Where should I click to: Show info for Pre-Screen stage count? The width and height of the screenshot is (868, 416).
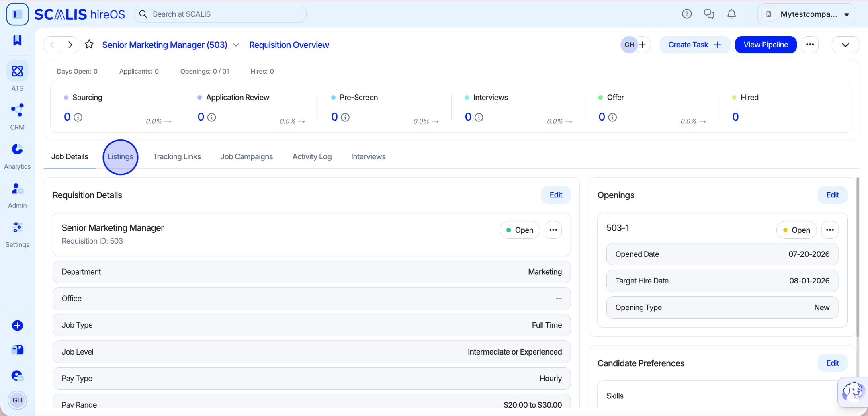point(345,117)
